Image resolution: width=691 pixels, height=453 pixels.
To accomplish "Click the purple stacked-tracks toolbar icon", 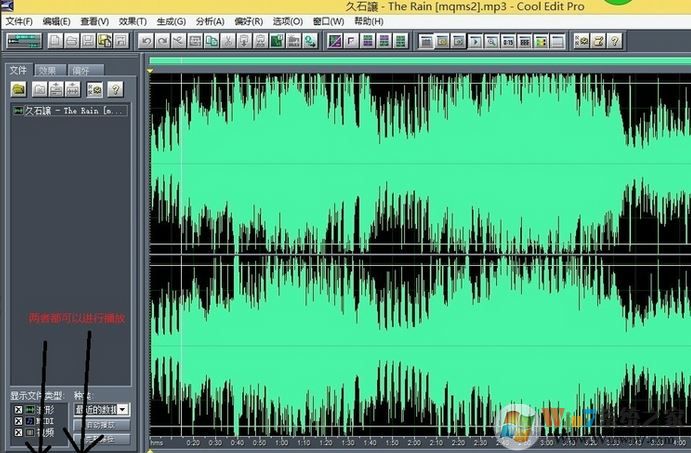I will pyautogui.click(x=384, y=41).
